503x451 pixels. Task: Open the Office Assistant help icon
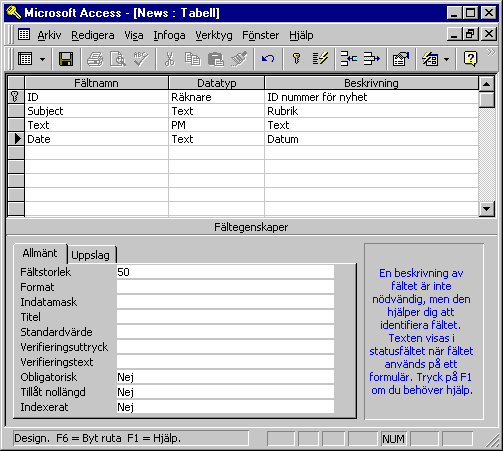(x=470, y=59)
